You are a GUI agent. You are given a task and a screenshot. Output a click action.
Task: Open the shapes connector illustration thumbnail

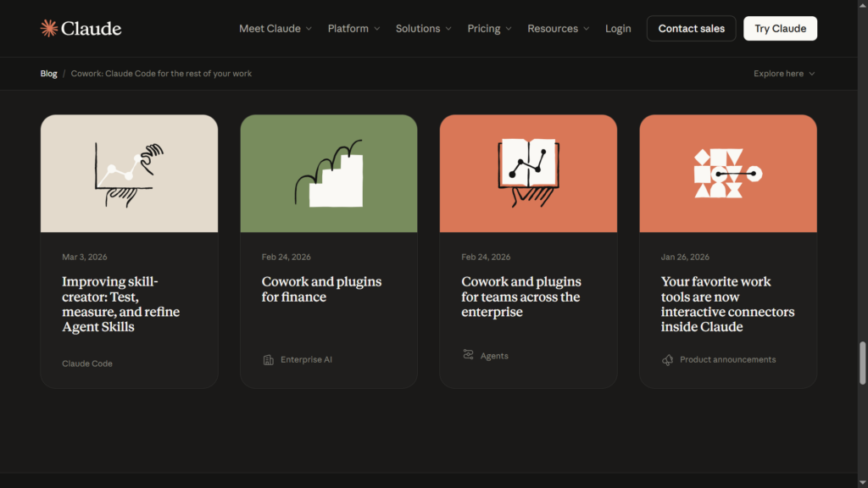coord(728,174)
